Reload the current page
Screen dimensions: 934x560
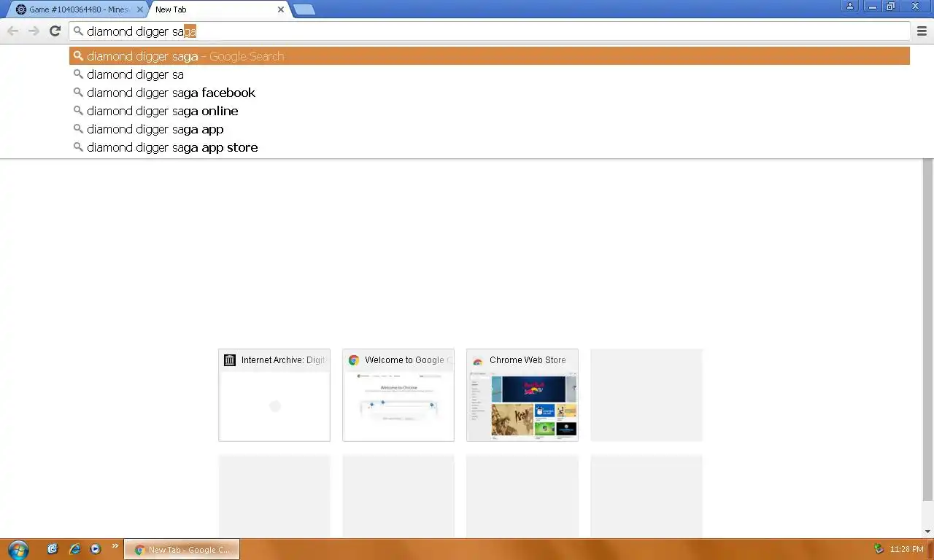point(55,31)
